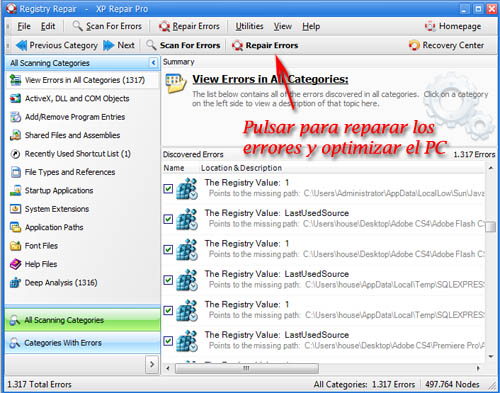Click the Homepage lifebuoy icon
500x393 pixels.
coord(430,26)
